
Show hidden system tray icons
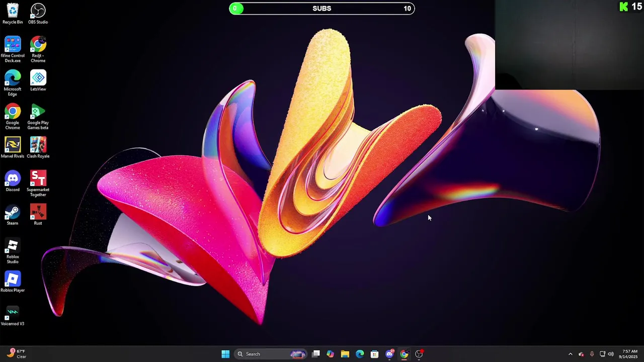click(570, 354)
